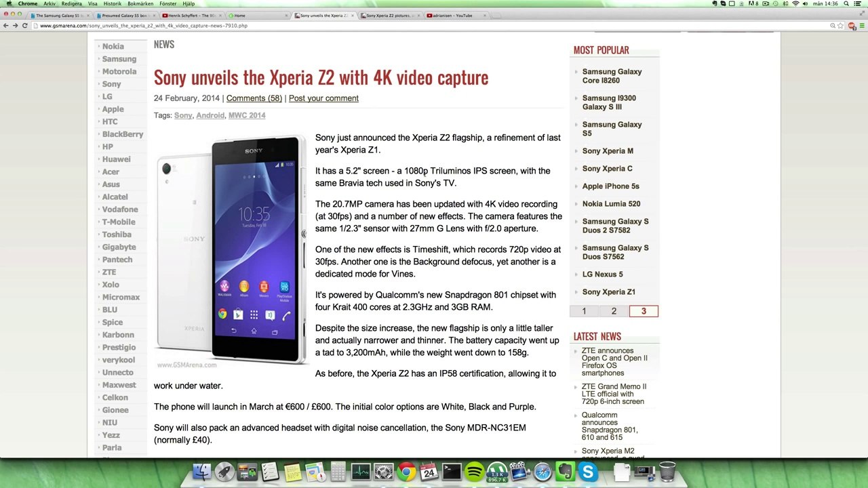The width and height of the screenshot is (868, 488).
Task: Launch Google Chrome from the Dock
Action: (x=406, y=471)
